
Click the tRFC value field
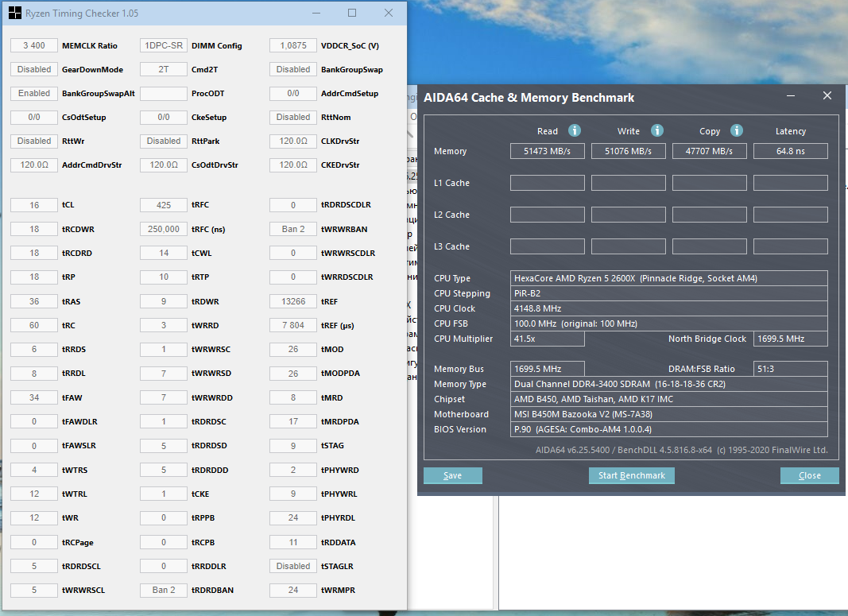(x=164, y=205)
